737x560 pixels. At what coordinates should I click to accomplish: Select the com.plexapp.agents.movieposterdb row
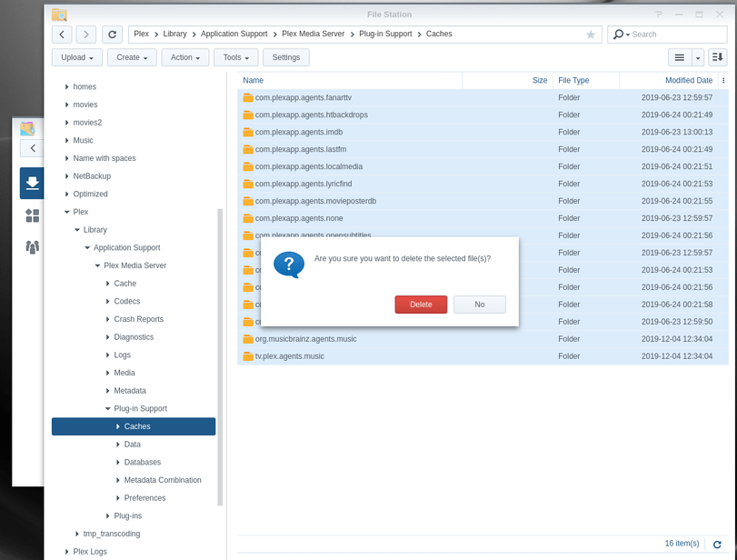pos(483,201)
